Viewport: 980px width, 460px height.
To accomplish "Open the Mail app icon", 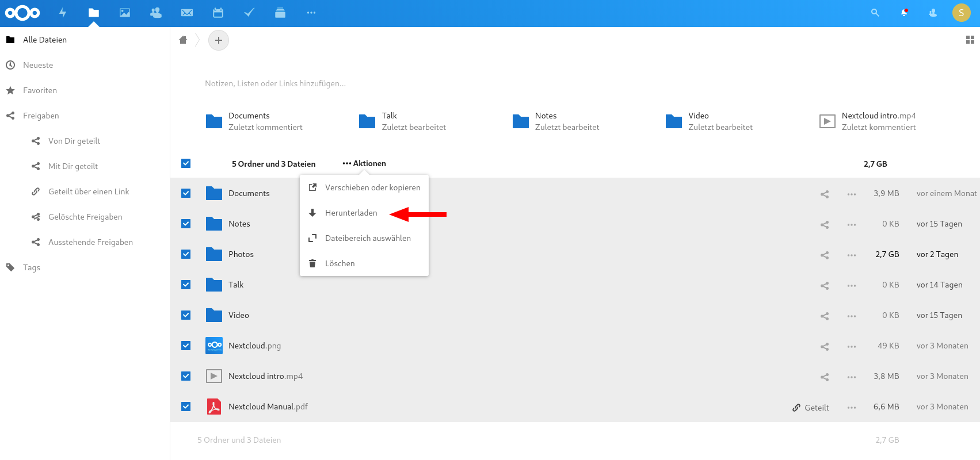I will tap(187, 13).
